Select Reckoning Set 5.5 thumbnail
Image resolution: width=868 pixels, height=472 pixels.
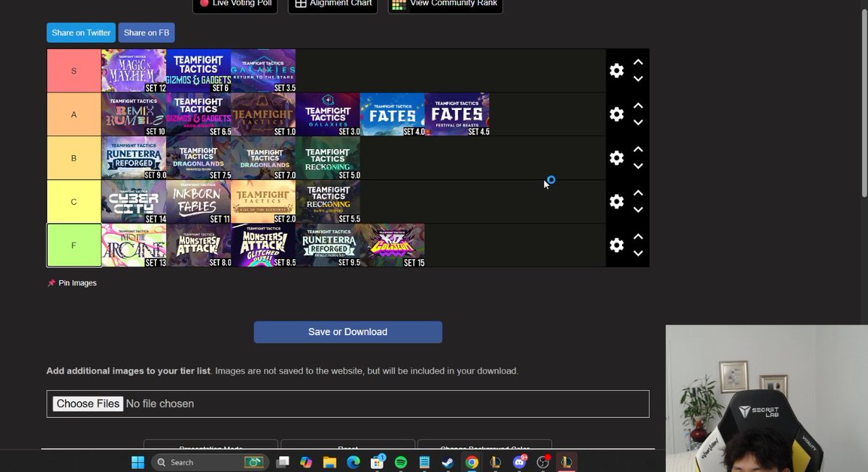[328, 201]
